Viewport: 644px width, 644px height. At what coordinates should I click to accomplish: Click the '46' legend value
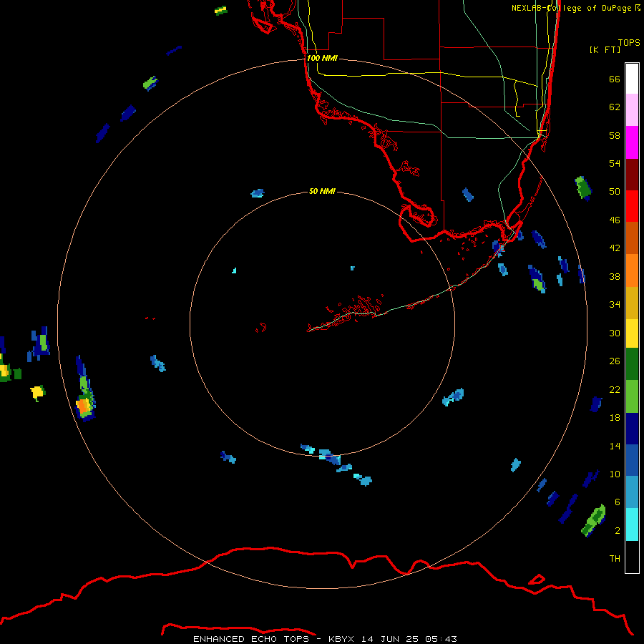(x=615, y=220)
